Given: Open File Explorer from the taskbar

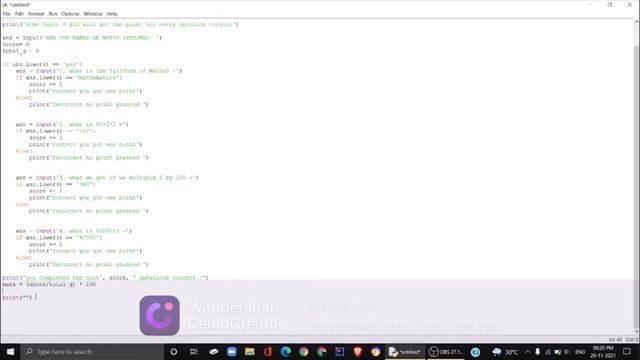Looking at the screenshot, I should [249, 352].
